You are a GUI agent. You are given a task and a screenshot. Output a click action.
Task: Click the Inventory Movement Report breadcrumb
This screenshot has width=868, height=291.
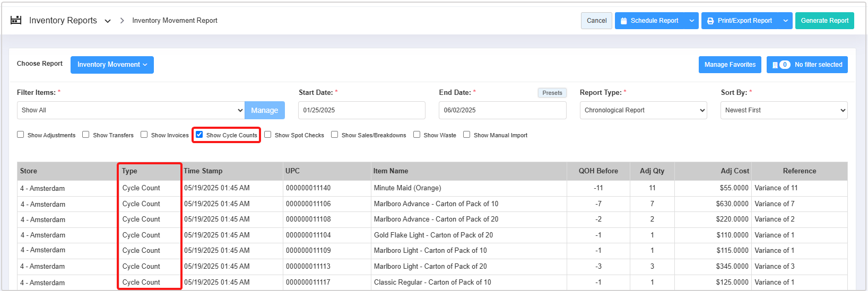coord(175,21)
